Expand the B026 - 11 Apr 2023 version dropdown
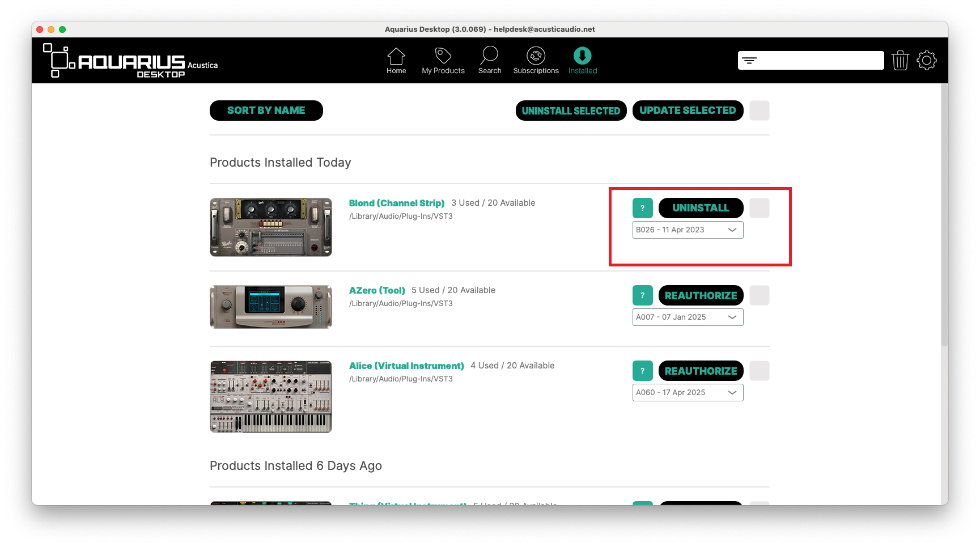Viewport: 980px width, 547px height. (688, 230)
